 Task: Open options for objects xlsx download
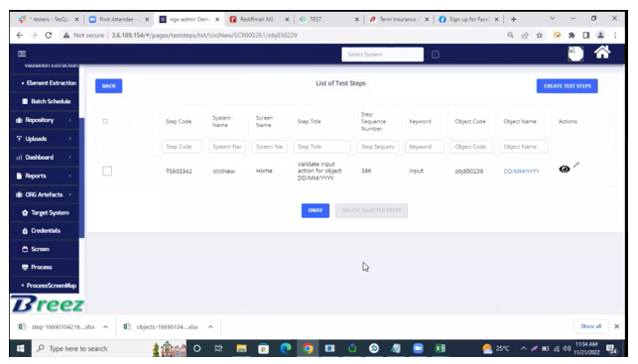pos(210,326)
